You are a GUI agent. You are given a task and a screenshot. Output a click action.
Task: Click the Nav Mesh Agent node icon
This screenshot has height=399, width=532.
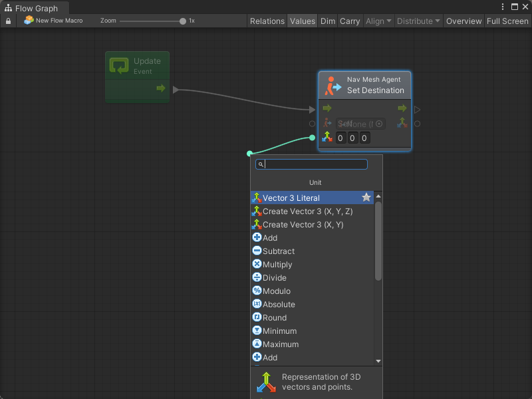point(332,85)
